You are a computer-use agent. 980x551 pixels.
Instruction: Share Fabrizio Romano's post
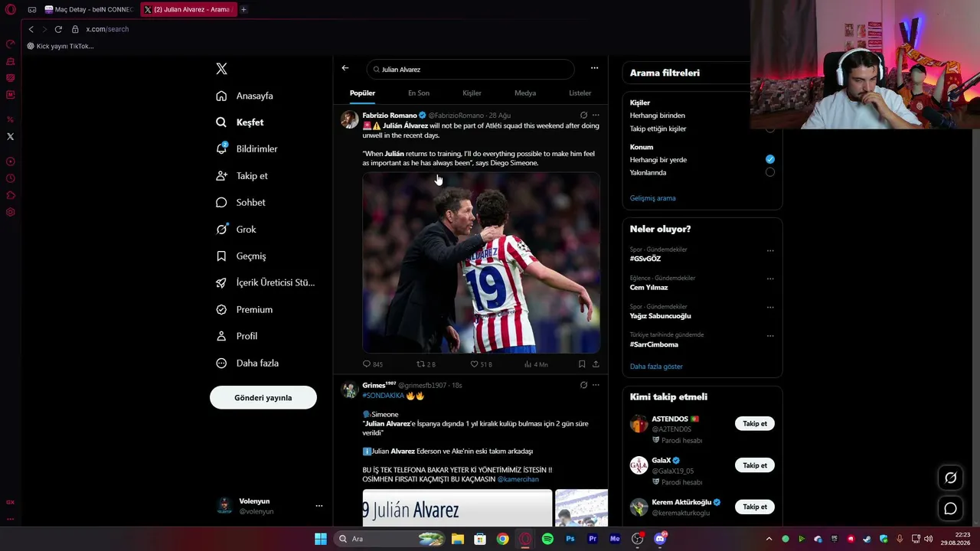click(x=596, y=364)
